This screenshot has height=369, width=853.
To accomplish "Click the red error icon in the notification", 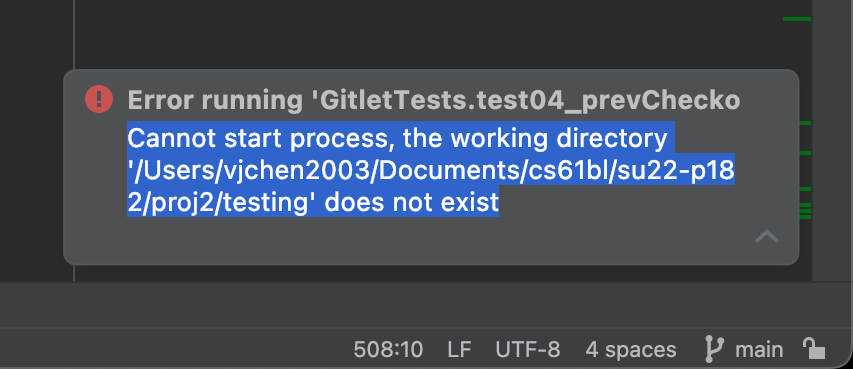I will point(99,100).
